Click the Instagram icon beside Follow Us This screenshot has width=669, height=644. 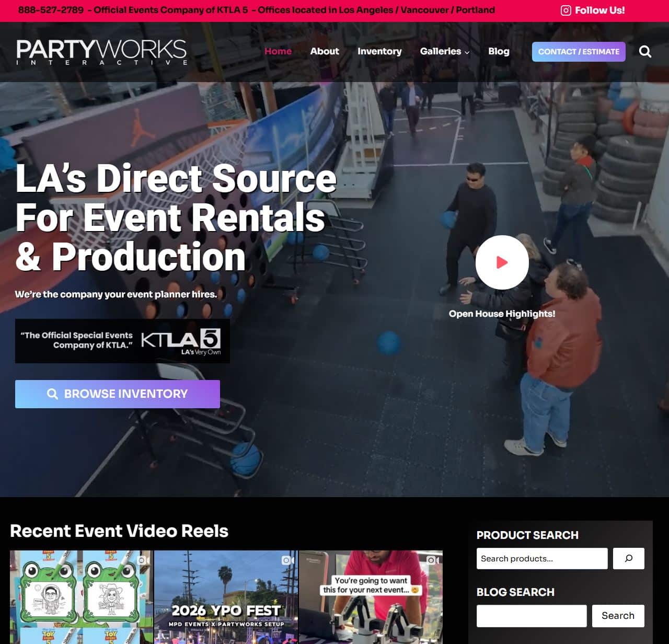point(566,10)
